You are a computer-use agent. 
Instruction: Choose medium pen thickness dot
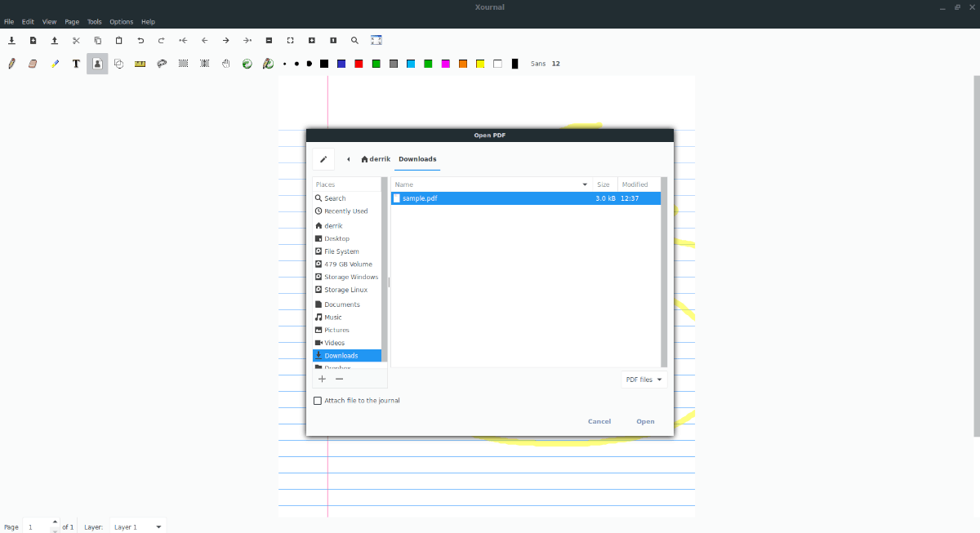(x=296, y=64)
